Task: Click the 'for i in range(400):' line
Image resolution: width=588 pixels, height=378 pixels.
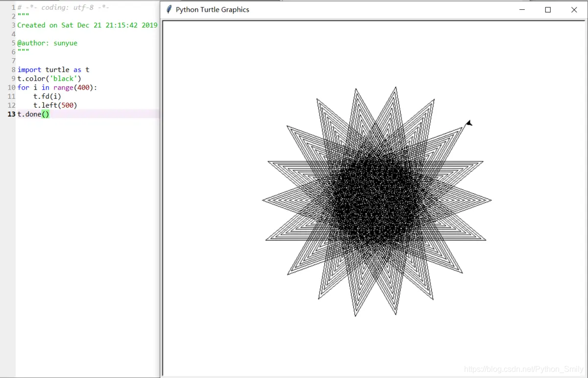Action: click(x=57, y=87)
